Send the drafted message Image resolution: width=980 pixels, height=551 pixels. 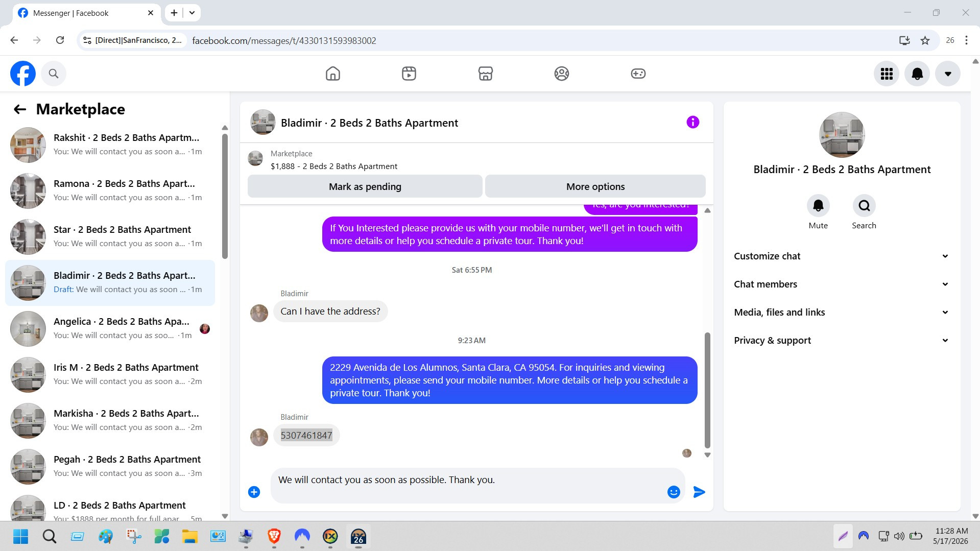[x=699, y=492]
